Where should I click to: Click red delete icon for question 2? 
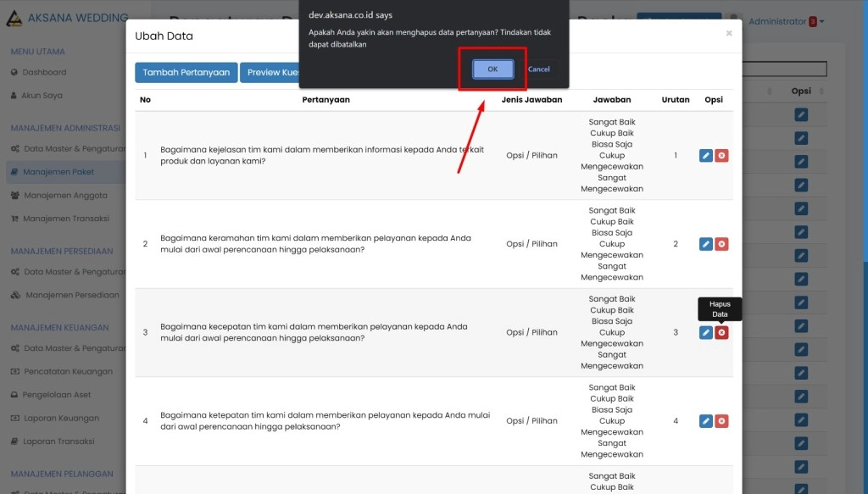721,244
